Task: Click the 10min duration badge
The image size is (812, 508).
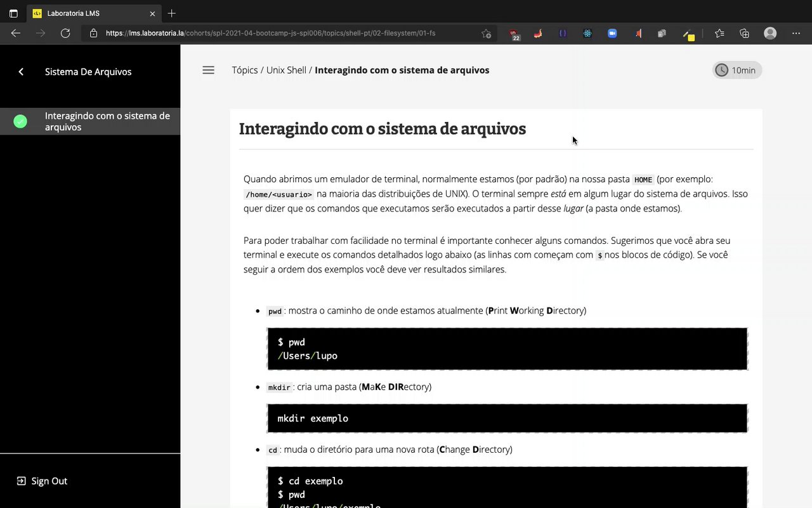Action: [737, 70]
